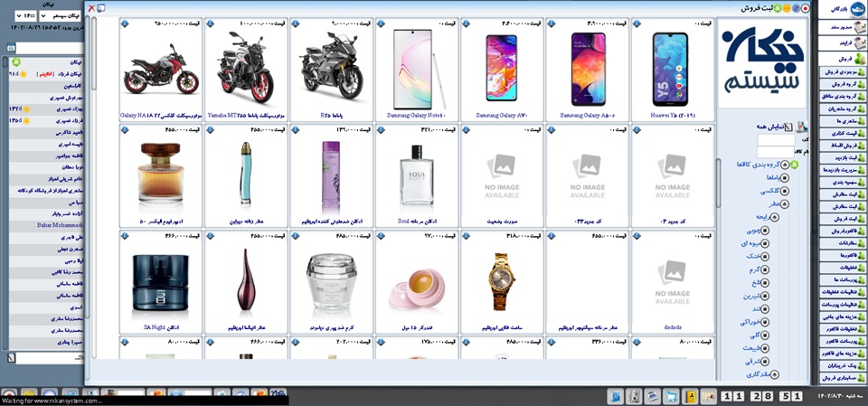Open فروش اقساط menu item
The image size is (868, 406).
click(x=843, y=145)
